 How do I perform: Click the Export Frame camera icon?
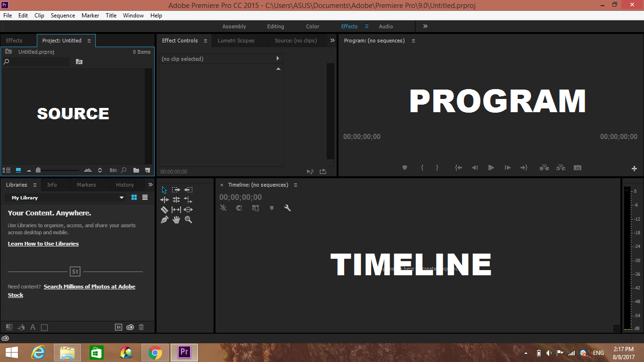[x=578, y=167]
